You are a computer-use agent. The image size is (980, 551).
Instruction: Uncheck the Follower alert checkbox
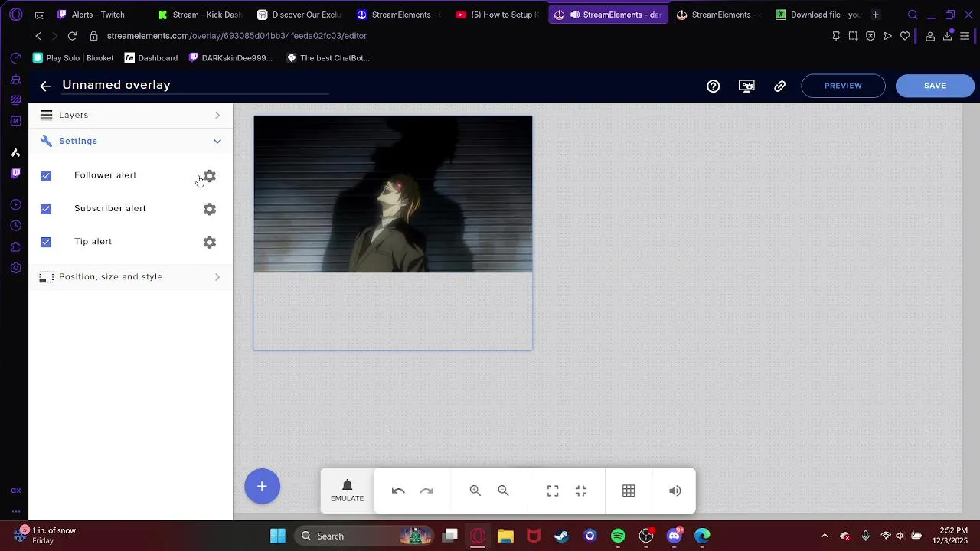tap(46, 176)
